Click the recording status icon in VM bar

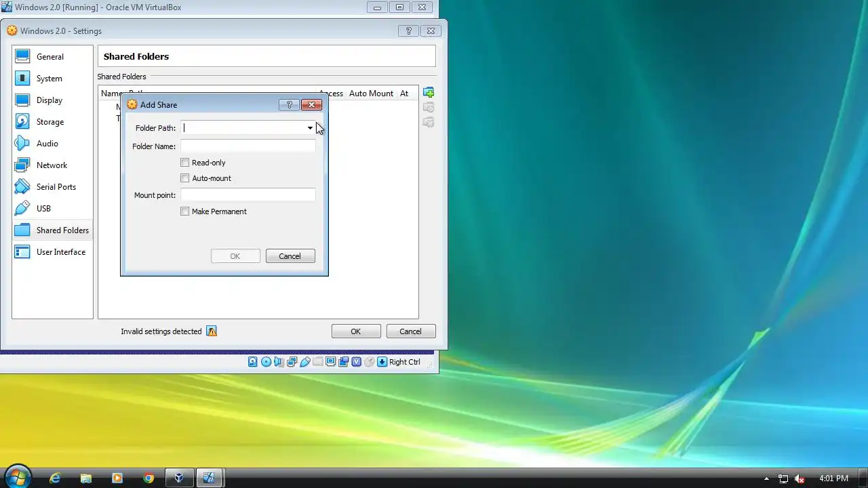click(x=344, y=362)
